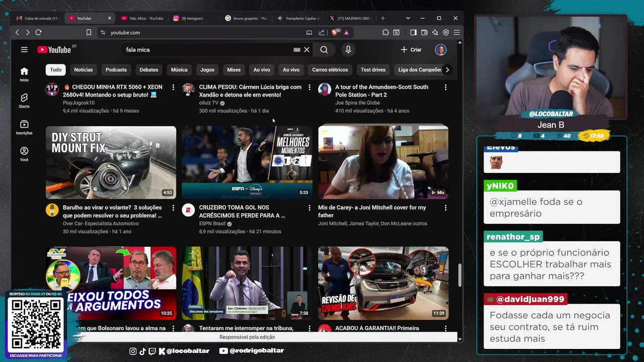The width and height of the screenshot is (644, 362).
Task: Select the Mixes filter chip
Action: click(x=234, y=70)
